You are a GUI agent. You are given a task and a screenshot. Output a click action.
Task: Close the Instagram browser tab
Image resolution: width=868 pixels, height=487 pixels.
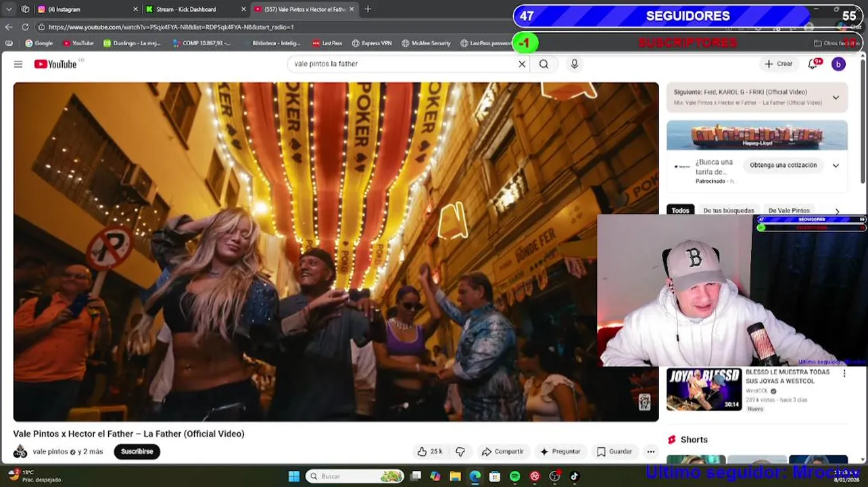coord(135,9)
